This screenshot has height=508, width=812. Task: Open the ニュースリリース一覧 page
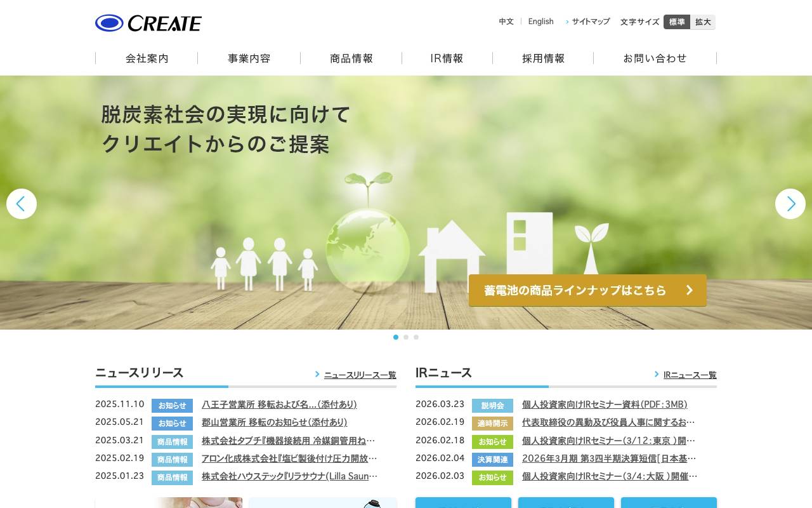[358, 375]
